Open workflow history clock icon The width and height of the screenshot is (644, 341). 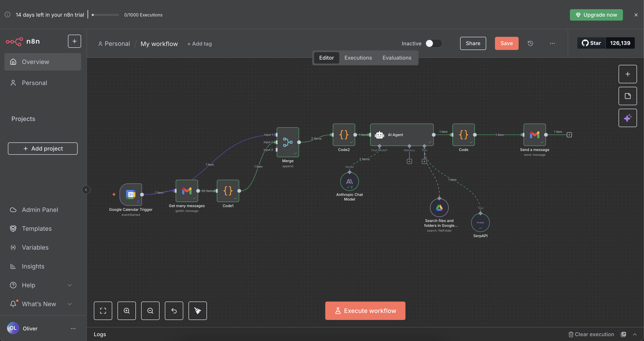pos(530,43)
